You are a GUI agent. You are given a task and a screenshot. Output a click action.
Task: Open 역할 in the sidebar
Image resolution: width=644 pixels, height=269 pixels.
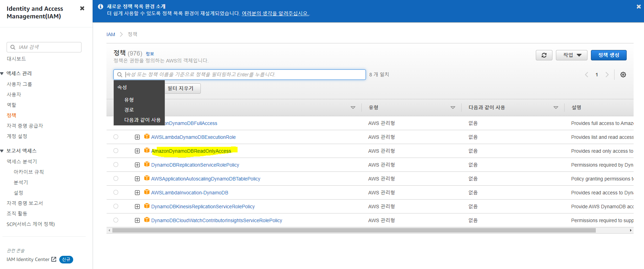[11, 105]
